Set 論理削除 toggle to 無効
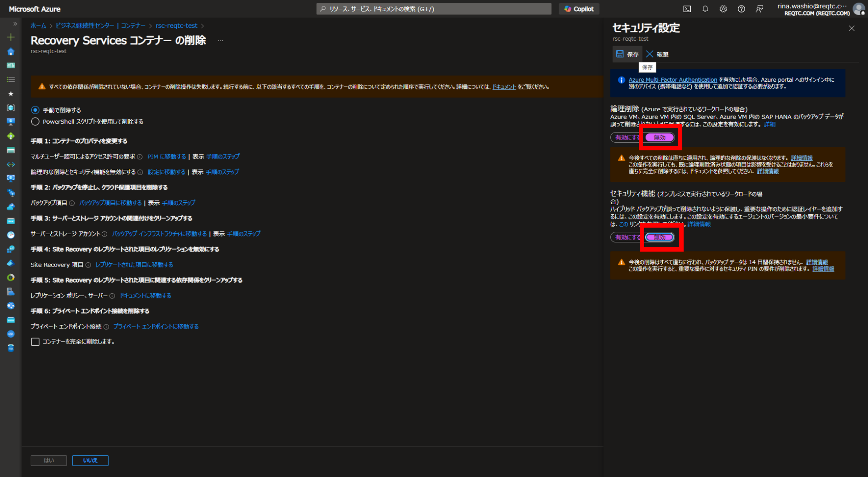This screenshot has height=477, width=868. click(x=659, y=137)
